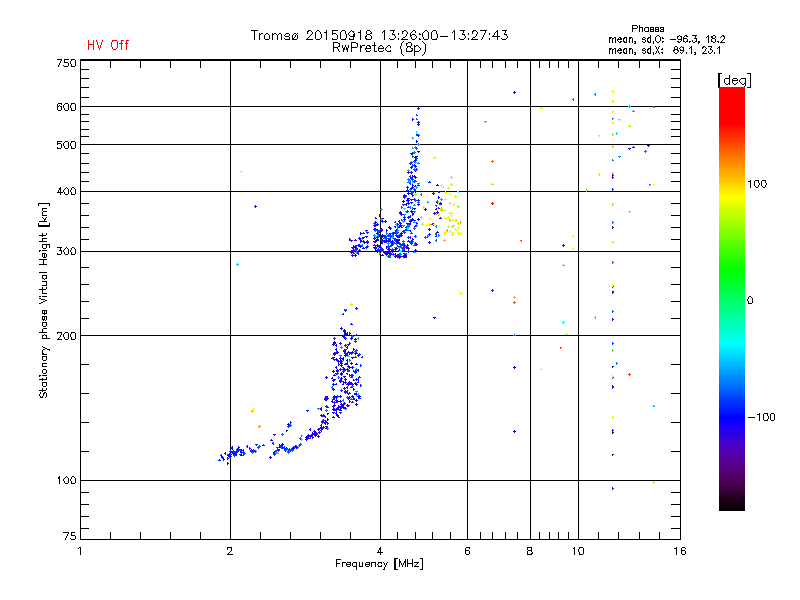This screenshot has width=800, height=600.
Task: Click the 200 tick label on the height axis
Action: 66,336
